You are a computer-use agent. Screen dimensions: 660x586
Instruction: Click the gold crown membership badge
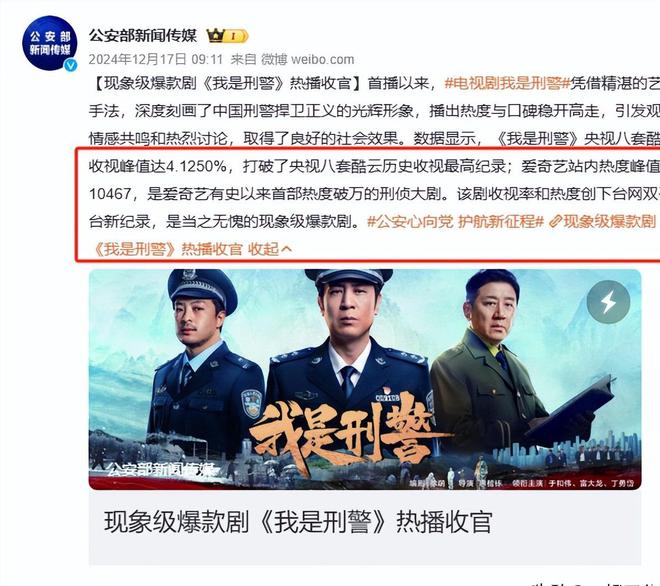pos(215,36)
